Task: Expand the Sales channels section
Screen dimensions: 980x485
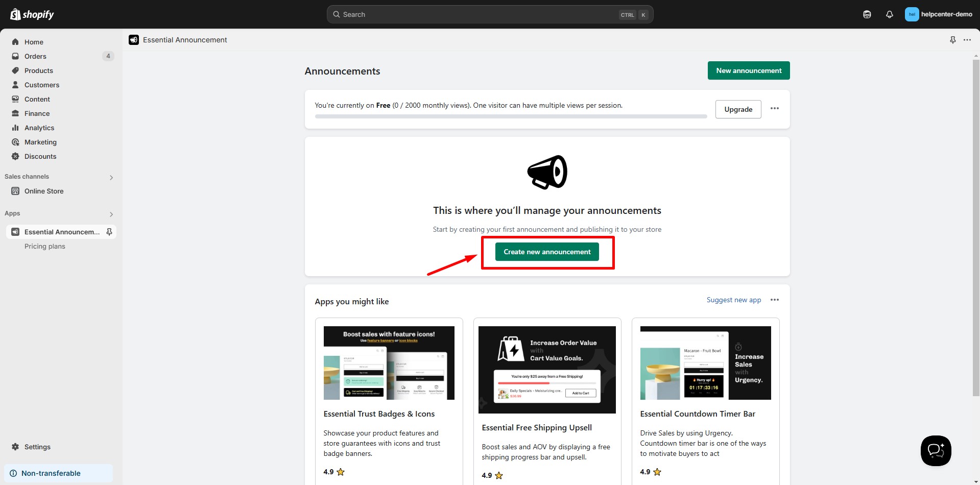Action: [x=111, y=177]
